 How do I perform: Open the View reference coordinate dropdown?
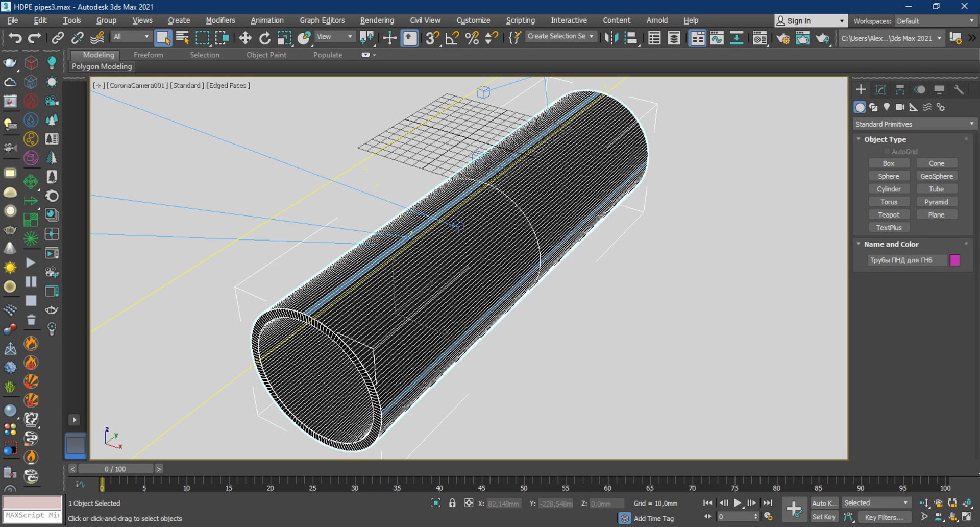[334, 37]
